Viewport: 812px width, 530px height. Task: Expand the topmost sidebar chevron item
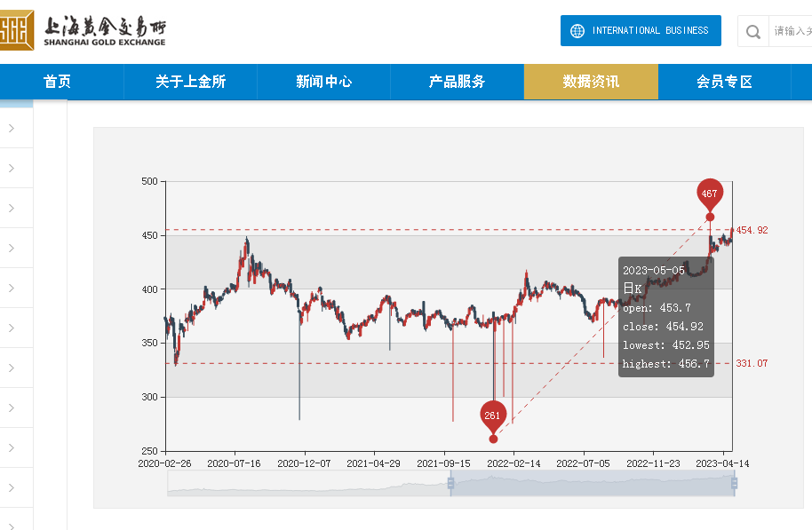pyautogui.click(x=12, y=129)
